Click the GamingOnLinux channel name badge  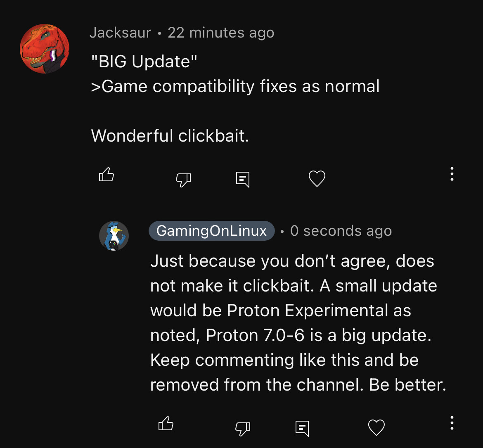[211, 231]
